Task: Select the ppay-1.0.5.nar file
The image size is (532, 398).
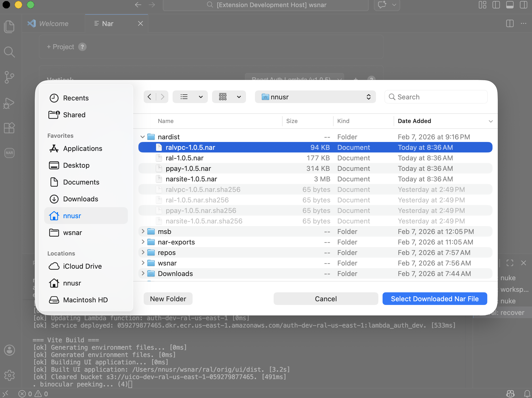Action: 188,169
